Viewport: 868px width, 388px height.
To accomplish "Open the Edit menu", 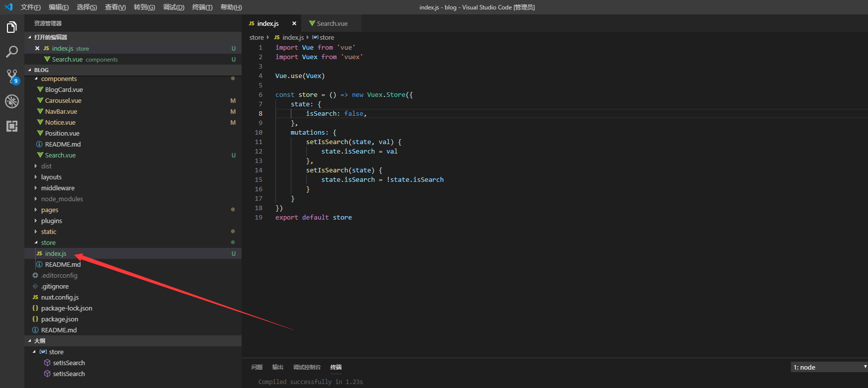I will point(59,7).
